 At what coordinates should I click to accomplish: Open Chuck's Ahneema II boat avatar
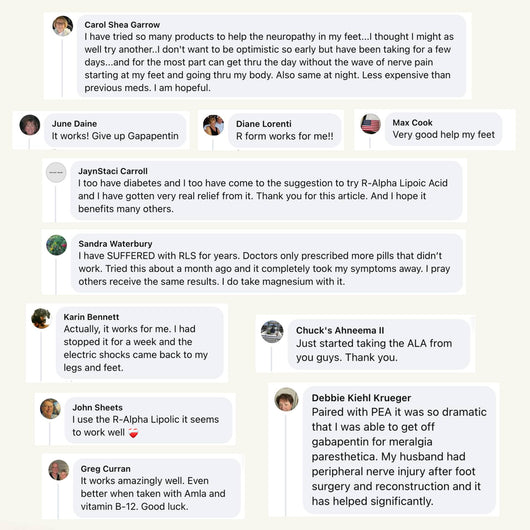click(272, 331)
